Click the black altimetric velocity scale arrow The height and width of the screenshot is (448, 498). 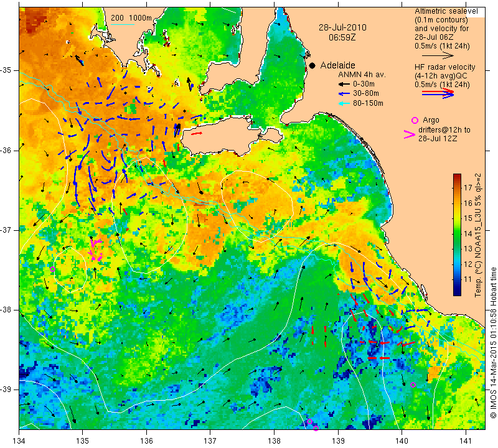pyautogui.click(x=438, y=55)
